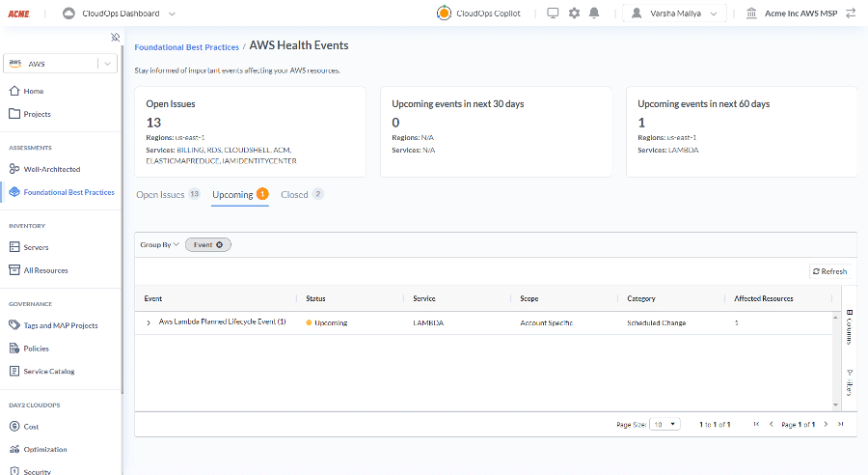The width and height of the screenshot is (868, 475).
Task: Open the Varsha Mallya user menu
Action: point(673,14)
